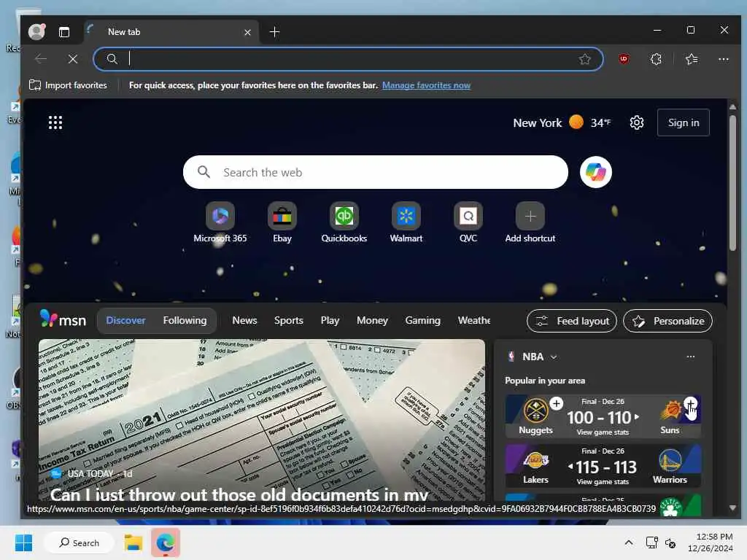This screenshot has height=560, width=747.
Task: Open the Edge profile avatar
Action: pos(36,31)
